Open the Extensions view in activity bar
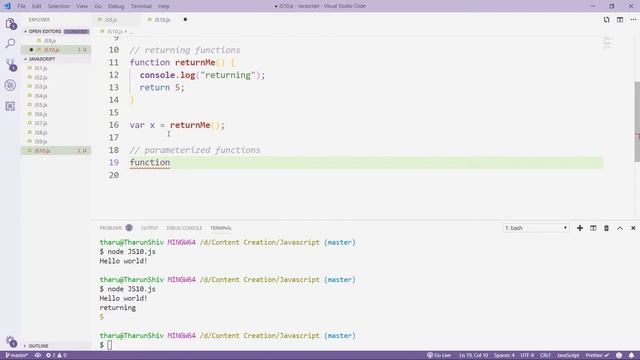 11,106
